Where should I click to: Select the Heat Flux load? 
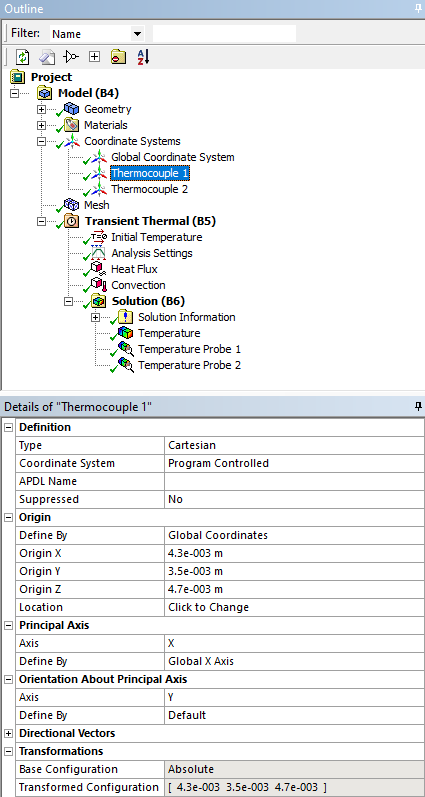coord(134,269)
